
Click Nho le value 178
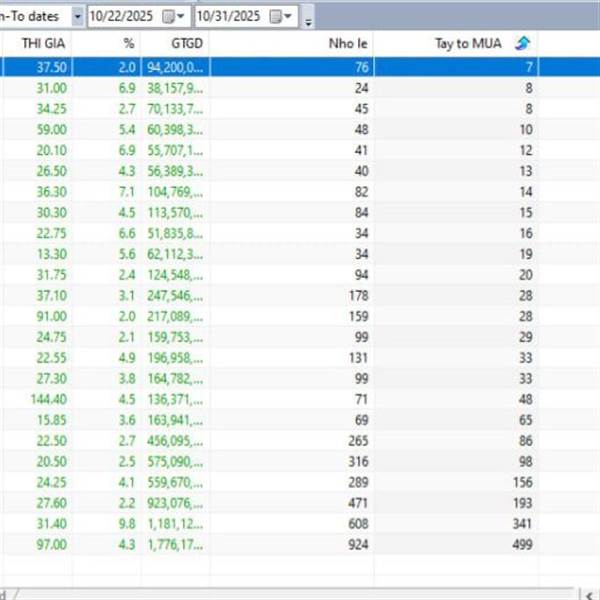pyautogui.click(x=359, y=295)
